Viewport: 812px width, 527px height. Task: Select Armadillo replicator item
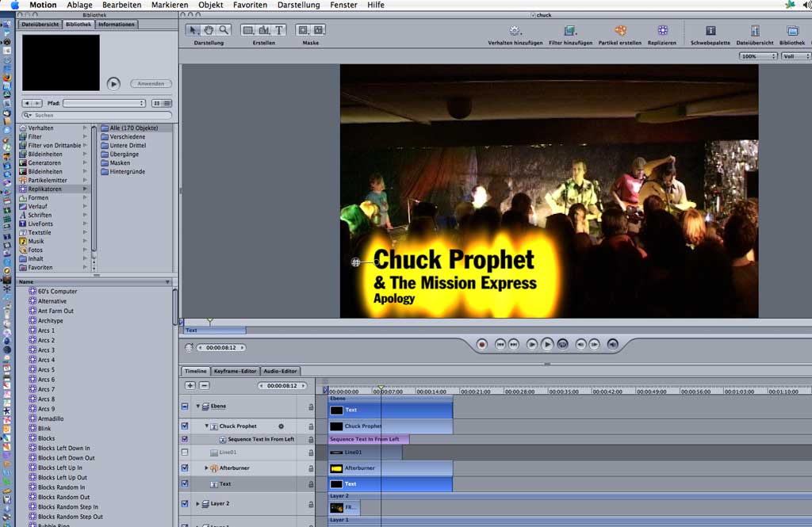click(51, 418)
